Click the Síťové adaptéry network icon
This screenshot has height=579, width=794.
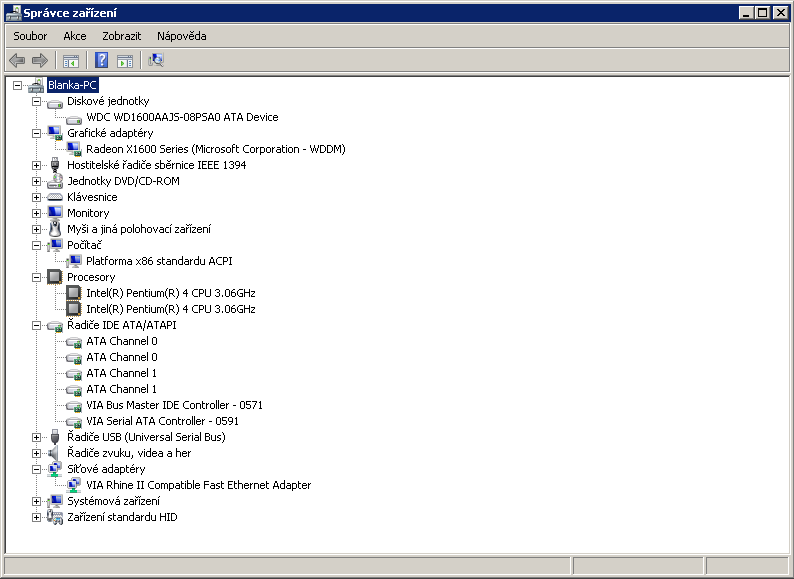(x=55, y=470)
